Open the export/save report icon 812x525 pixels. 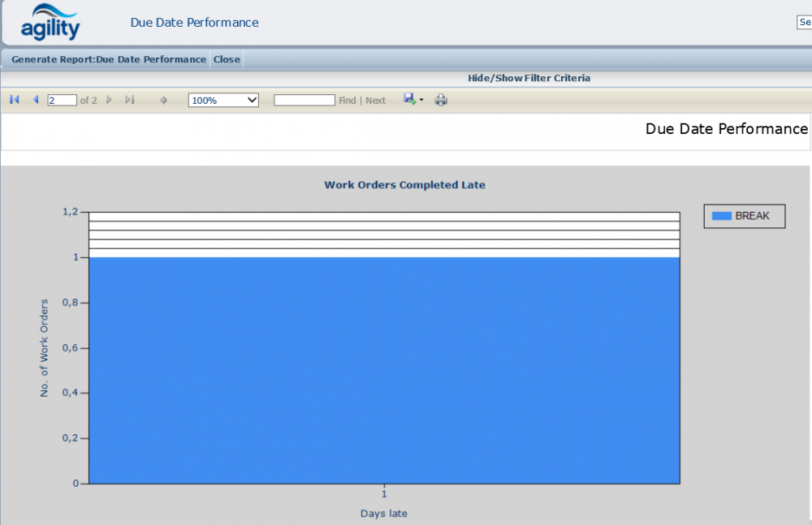(x=408, y=99)
